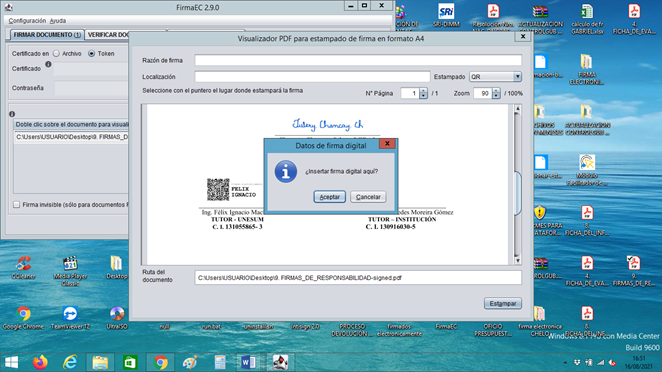The image size is (662, 372).
Task: Increase the N° Página spinner value
Action: click(423, 91)
